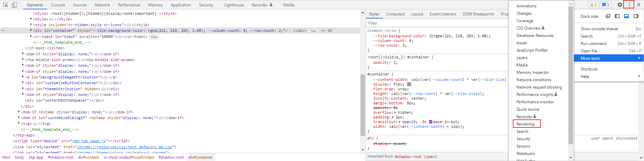Click the three-dot customize DevTools menu

click(x=629, y=5)
